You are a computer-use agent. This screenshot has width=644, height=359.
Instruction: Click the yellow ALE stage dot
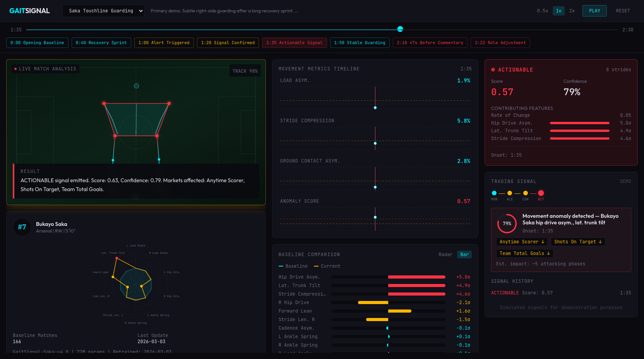point(510,193)
